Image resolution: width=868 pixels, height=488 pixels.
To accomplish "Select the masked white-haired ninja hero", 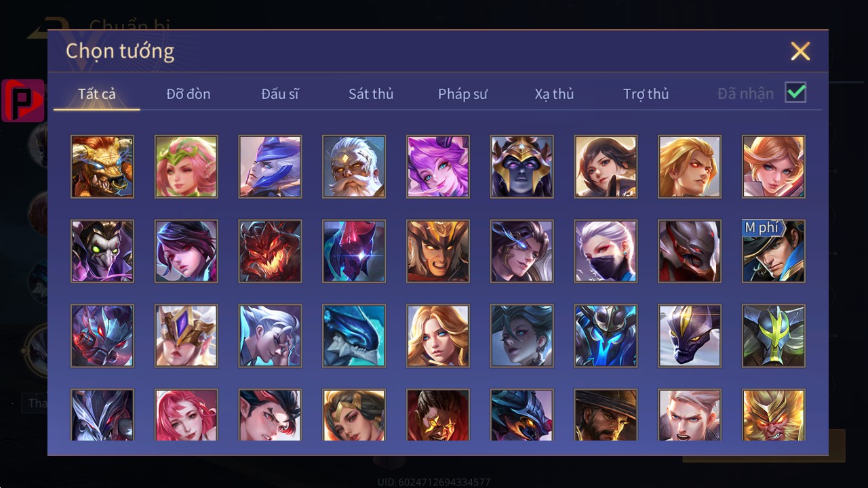I will [x=606, y=251].
